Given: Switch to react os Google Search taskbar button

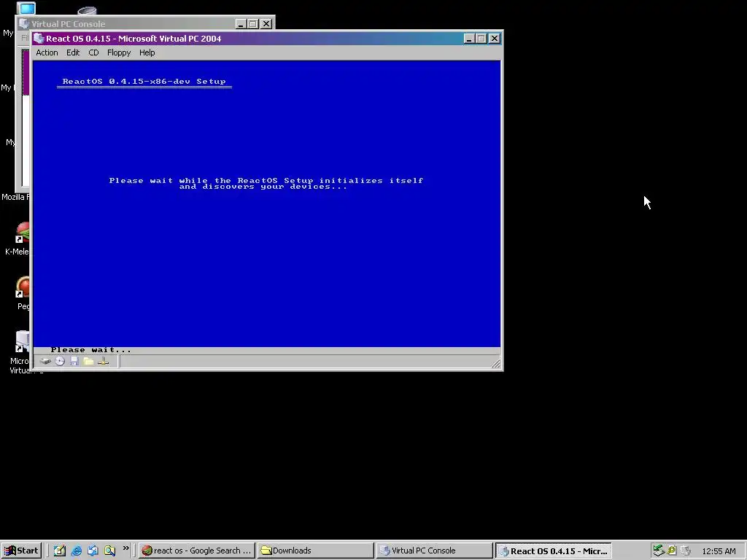Looking at the screenshot, I should [197, 551].
